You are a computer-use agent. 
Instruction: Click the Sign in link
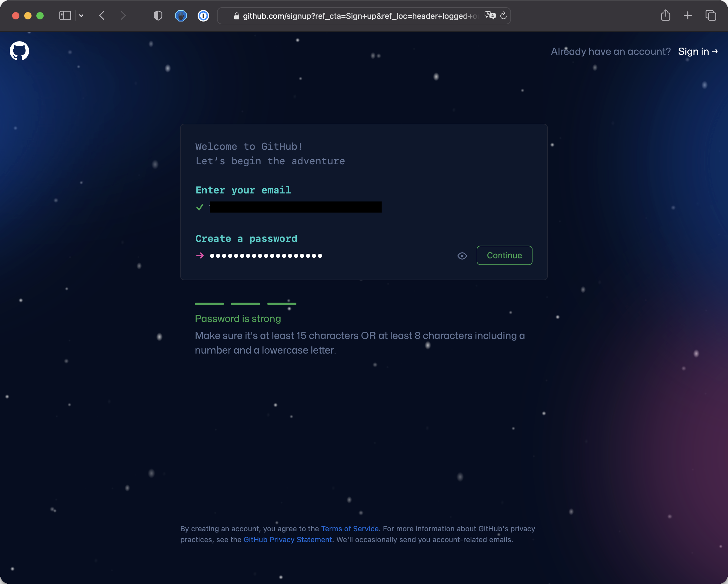[x=697, y=51]
